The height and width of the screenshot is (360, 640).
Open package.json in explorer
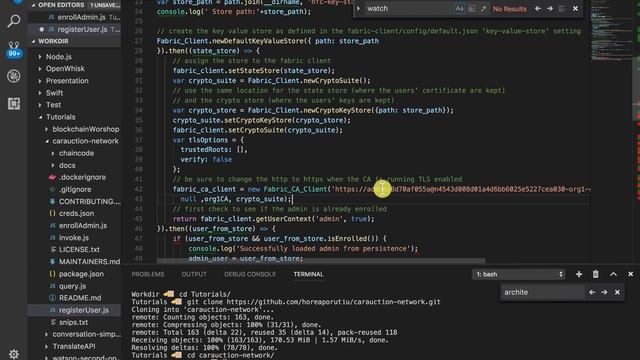[x=74, y=274]
